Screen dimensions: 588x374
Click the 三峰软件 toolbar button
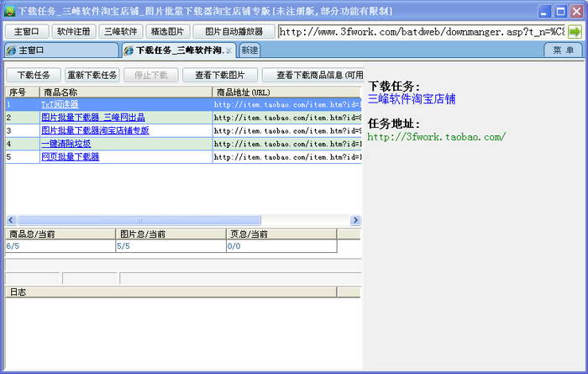[x=121, y=31]
